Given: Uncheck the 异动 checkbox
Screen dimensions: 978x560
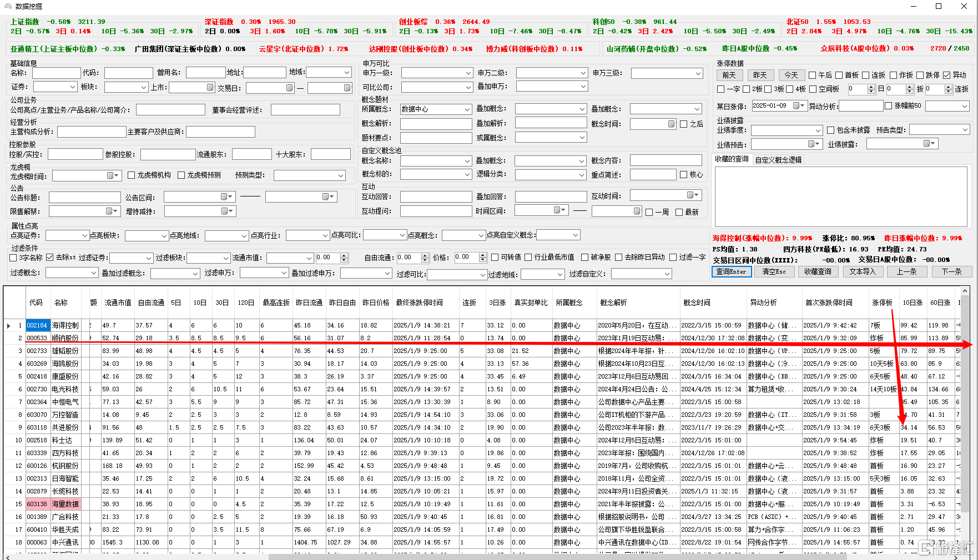Looking at the screenshot, I should [x=946, y=75].
